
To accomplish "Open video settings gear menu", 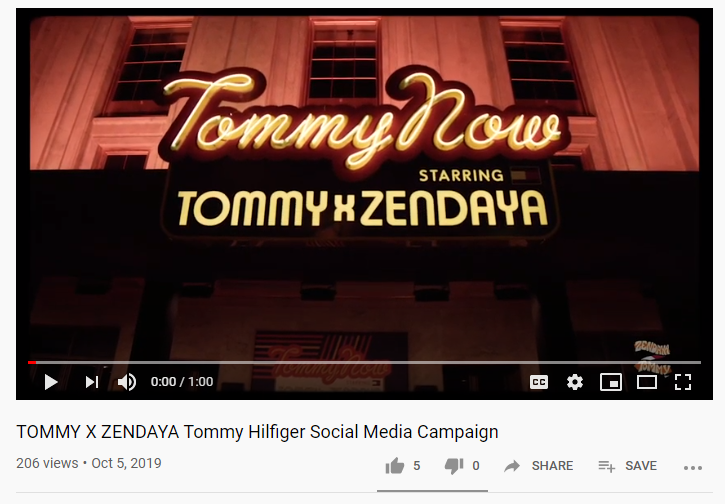I will tap(575, 382).
